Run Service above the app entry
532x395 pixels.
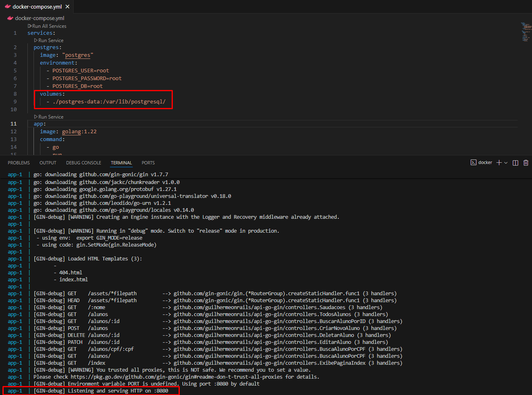click(x=51, y=117)
